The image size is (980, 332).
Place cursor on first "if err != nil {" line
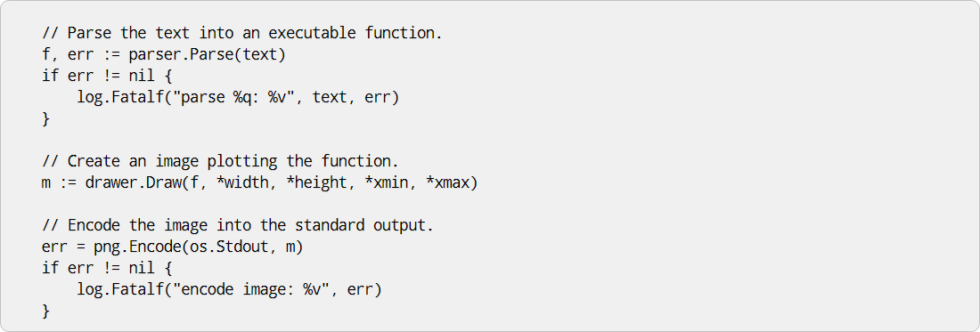[x=107, y=77]
